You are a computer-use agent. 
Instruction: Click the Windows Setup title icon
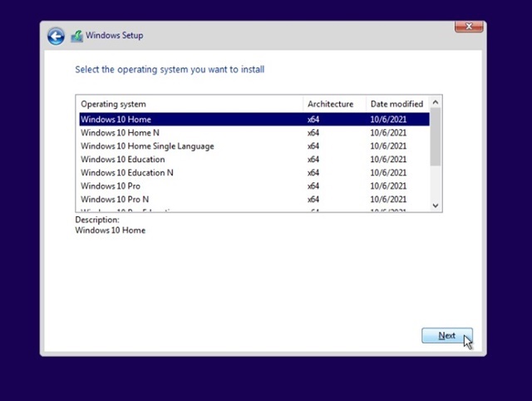77,36
